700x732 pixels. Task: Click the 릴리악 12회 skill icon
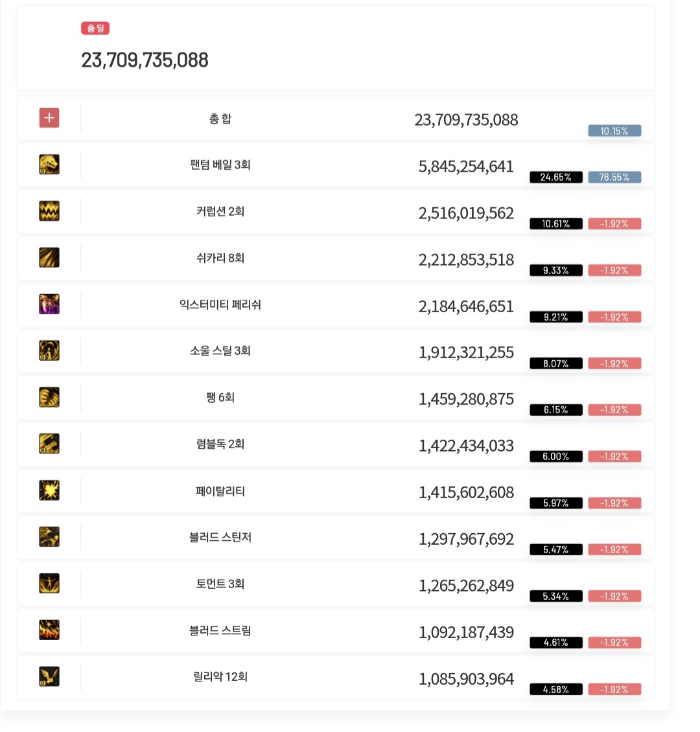(49, 676)
